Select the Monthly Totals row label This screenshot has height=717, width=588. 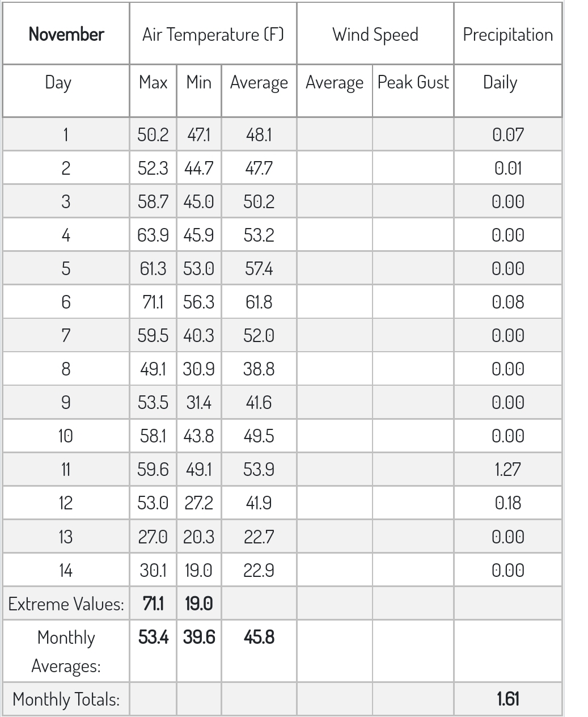point(66,699)
